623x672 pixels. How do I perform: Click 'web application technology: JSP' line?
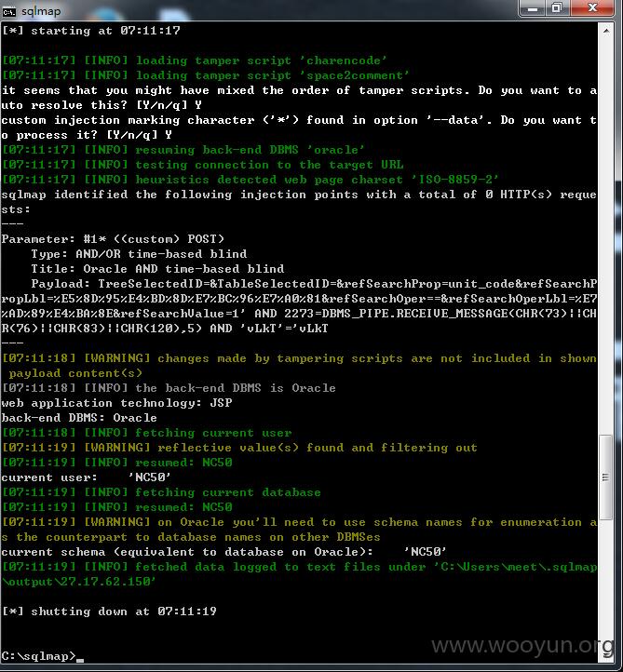point(116,403)
